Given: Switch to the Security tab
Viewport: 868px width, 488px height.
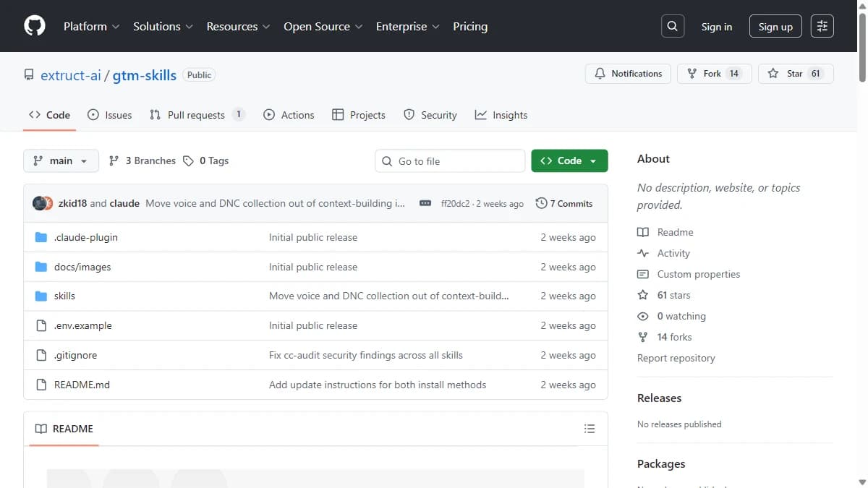Looking at the screenshot, I should pyautogui.click(x=430, y=115).
